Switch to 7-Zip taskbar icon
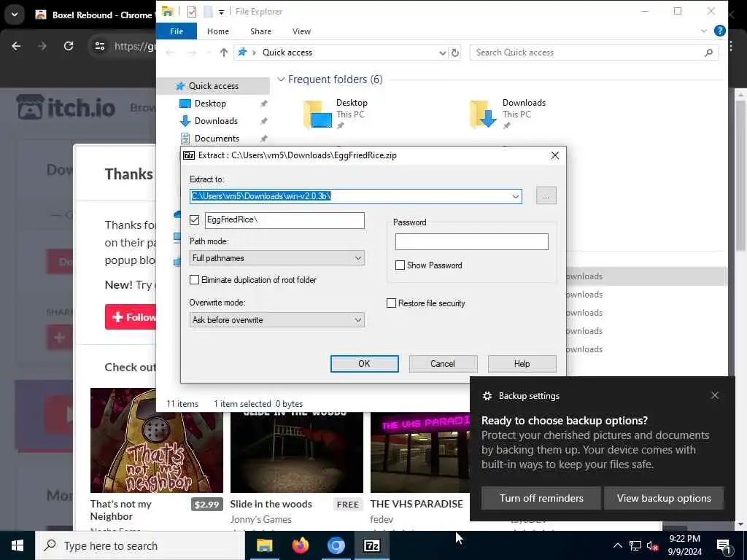747x560 pixels. tap(371, 545)
